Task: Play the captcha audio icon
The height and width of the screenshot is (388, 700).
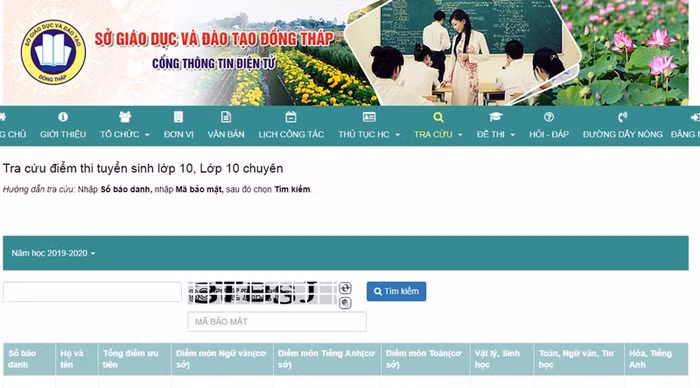Action: 345,303
